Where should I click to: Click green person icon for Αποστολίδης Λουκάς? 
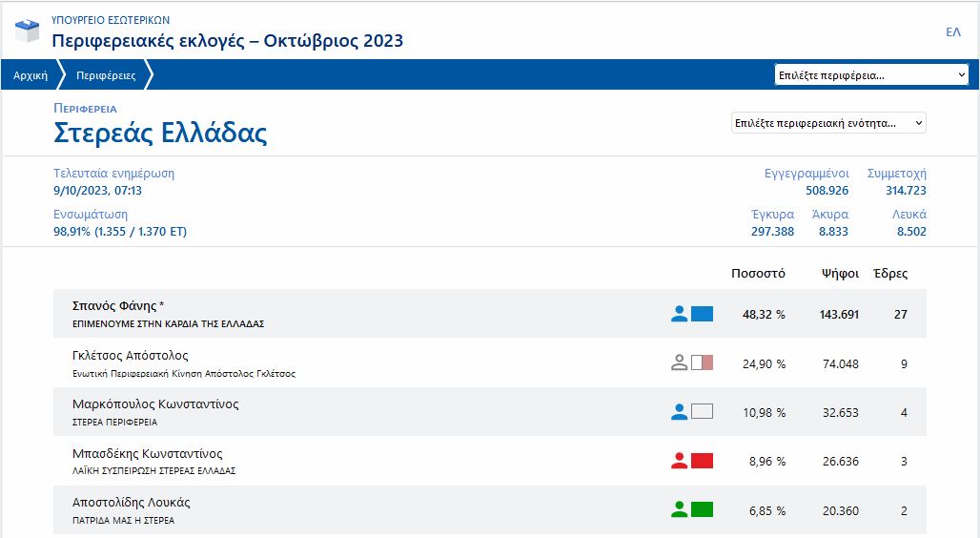(x=679, y=510)
